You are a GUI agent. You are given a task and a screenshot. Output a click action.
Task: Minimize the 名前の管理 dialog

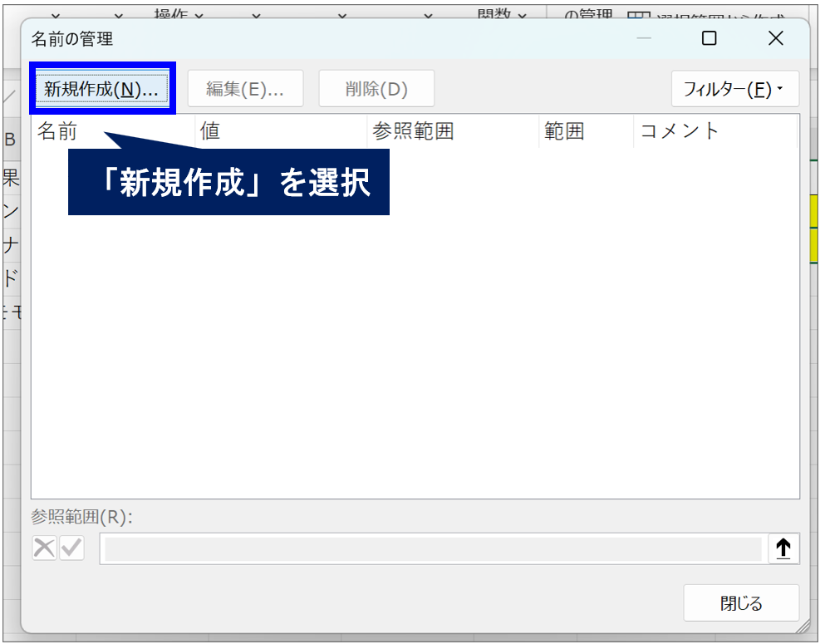point(644,38)
